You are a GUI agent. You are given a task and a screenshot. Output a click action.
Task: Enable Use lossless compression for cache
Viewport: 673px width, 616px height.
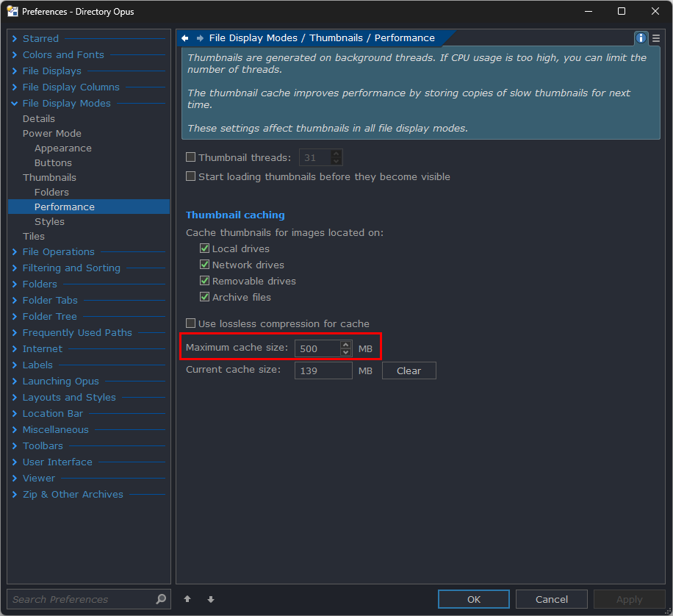(190, 323)
